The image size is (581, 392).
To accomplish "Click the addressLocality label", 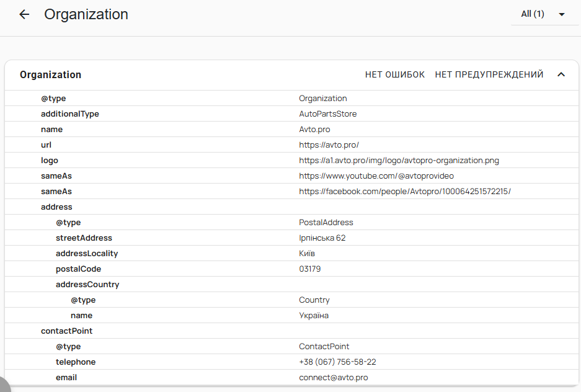I will 87,254.
